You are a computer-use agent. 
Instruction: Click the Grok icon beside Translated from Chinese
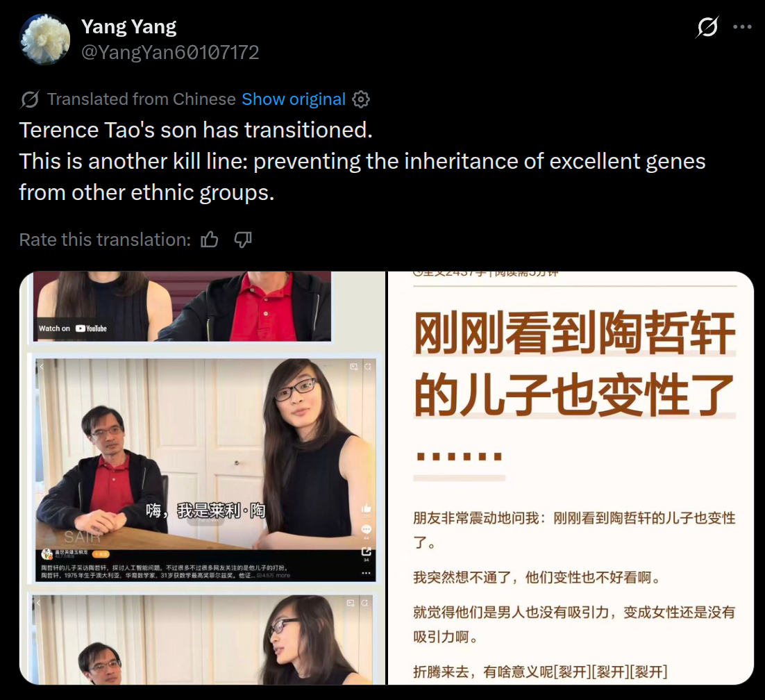(x=30, y=99)
